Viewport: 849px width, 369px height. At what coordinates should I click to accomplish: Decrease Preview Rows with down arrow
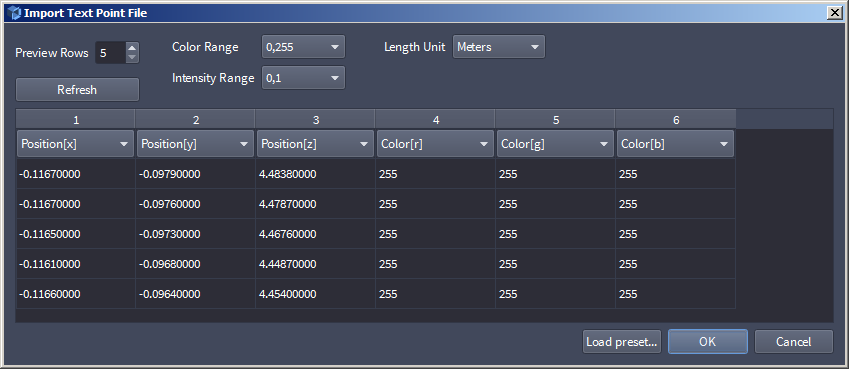point(132,57)
